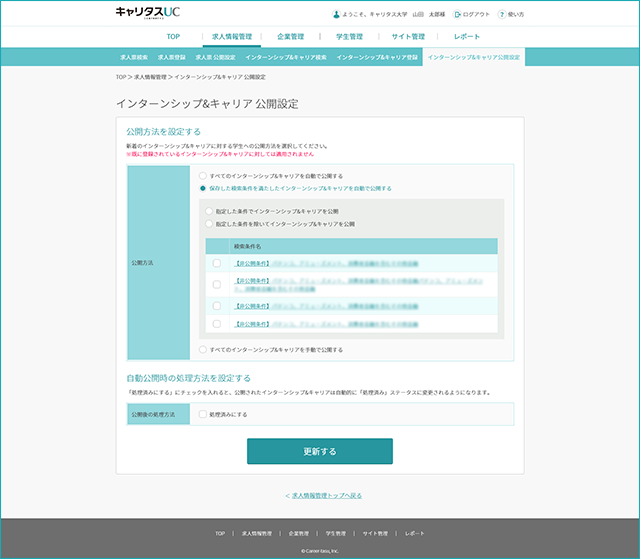The image size is (640, 559).
Task: Click 求人情報管理 in the breadcrumb
Action: [x=150, y=77]
